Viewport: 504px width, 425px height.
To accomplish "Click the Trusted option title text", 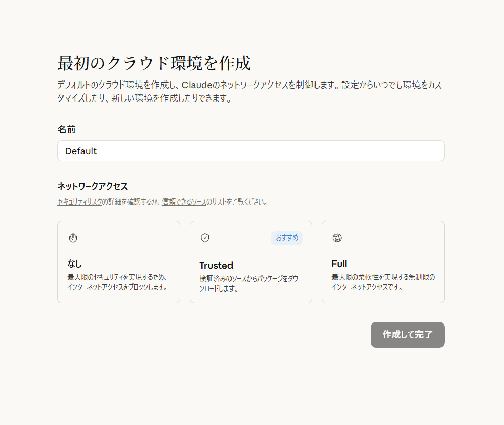I will pos(216,265).
